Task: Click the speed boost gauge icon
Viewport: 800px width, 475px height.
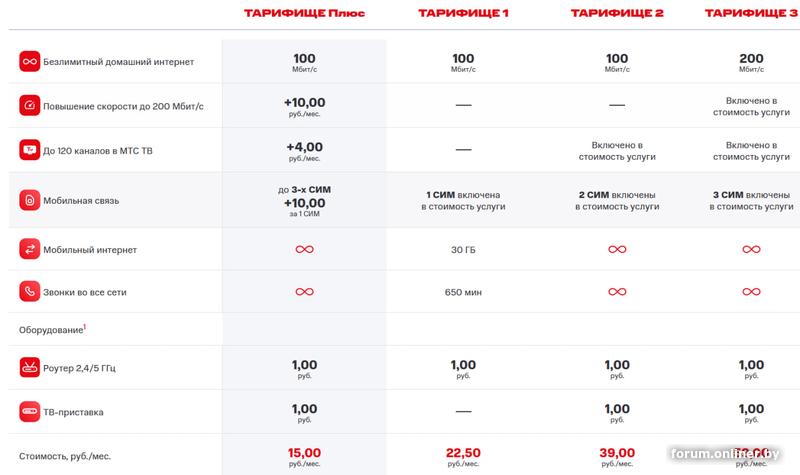Action: point(28,104)
